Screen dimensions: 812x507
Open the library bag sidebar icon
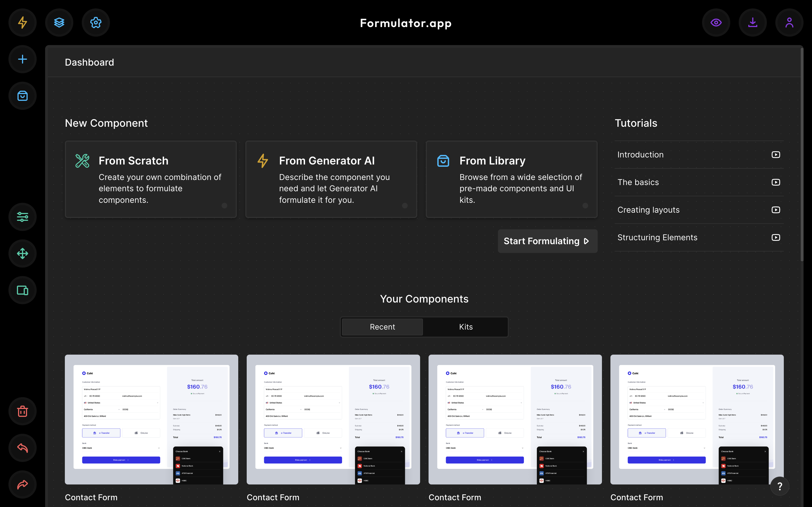tap(23, 96)
